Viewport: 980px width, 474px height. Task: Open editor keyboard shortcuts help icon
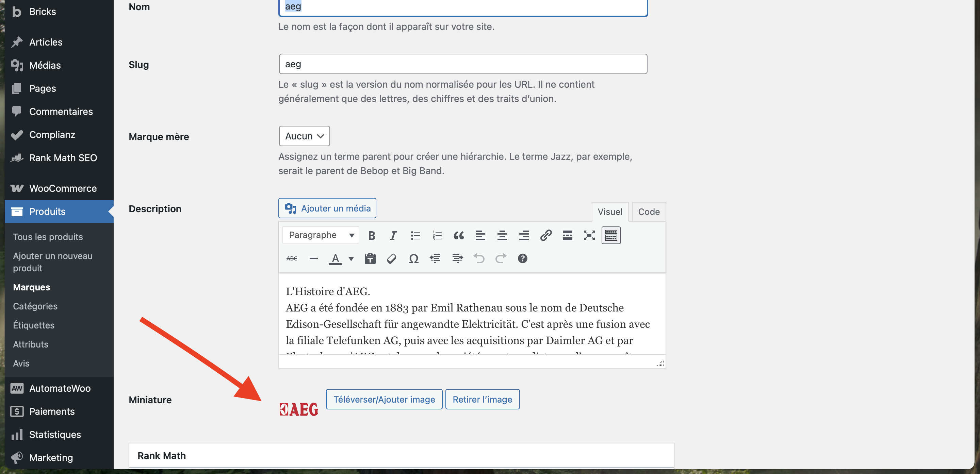click(x=522, y=259)
